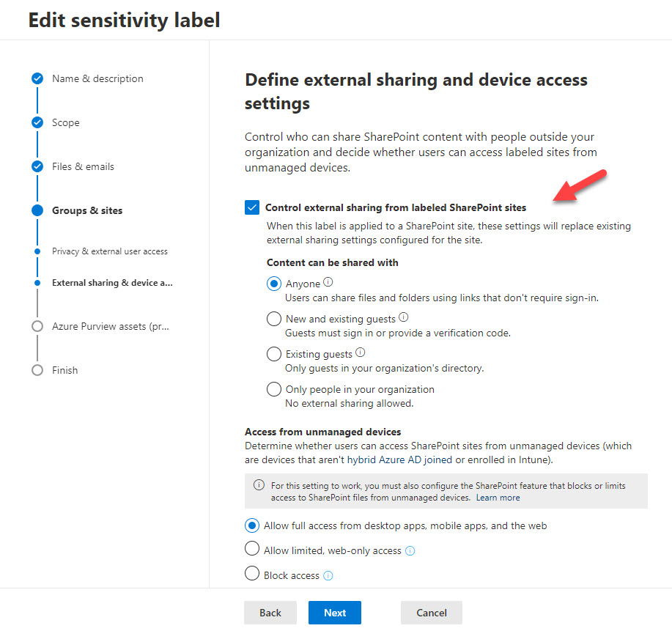Click info icon in the gray notice banner
This screenshot has height=631, width=672.
(258, 485)
